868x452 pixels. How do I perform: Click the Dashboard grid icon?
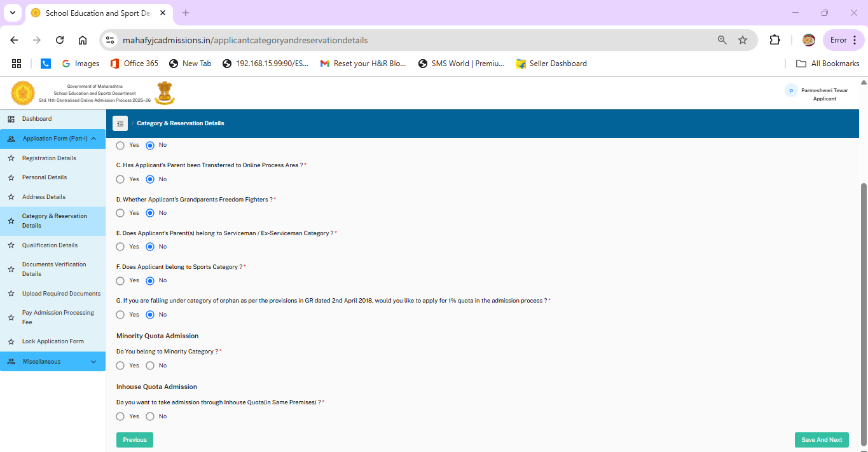[11, 119]
